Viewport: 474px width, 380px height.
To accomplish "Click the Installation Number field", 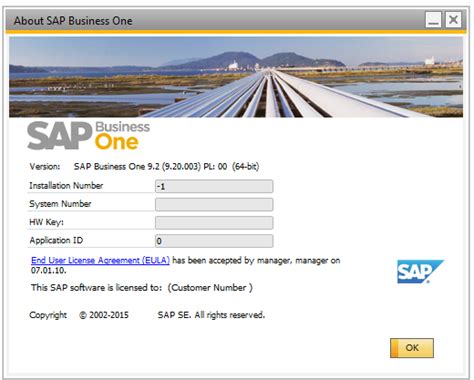I will pyautogui.click(x=214, y=186).
